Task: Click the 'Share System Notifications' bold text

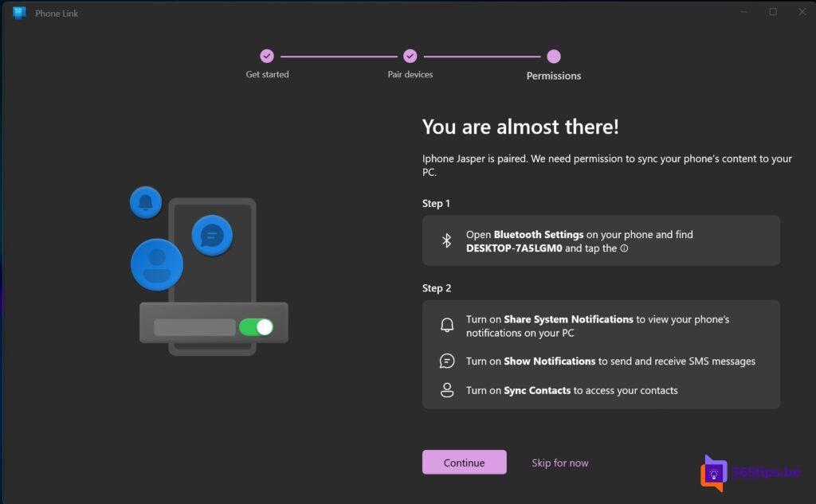Action: 568,319
